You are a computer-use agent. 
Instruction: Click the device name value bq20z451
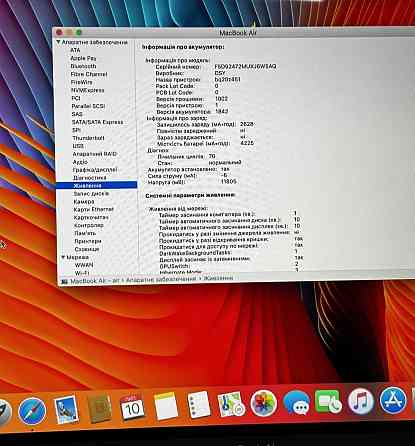pos(228,79)
